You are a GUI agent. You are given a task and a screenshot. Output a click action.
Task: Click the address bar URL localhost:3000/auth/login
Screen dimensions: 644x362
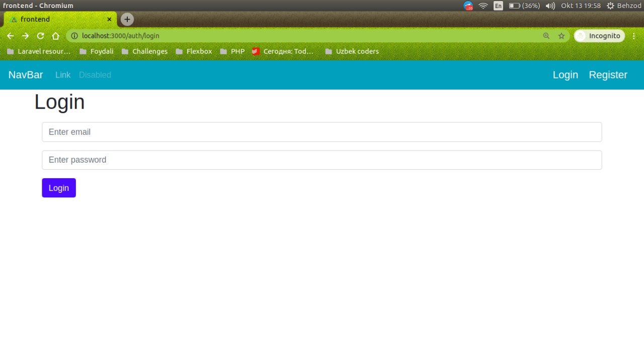(x=121, y=36)
